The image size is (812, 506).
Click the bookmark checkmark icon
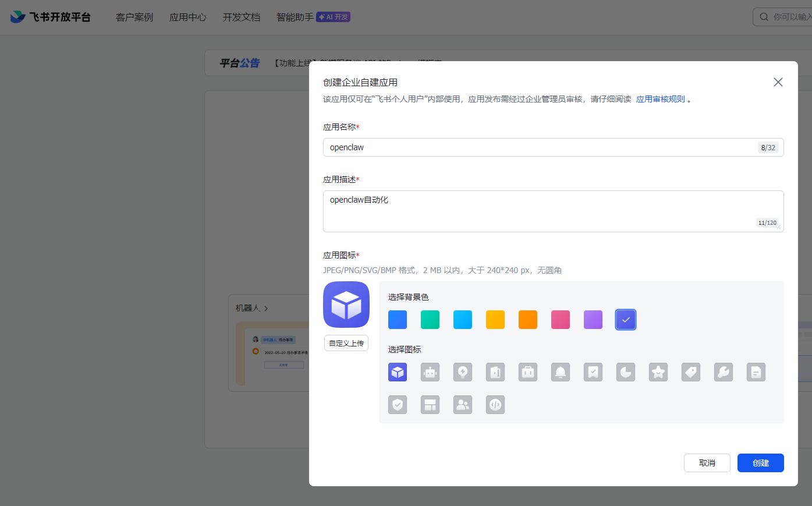tap(593, 372)
